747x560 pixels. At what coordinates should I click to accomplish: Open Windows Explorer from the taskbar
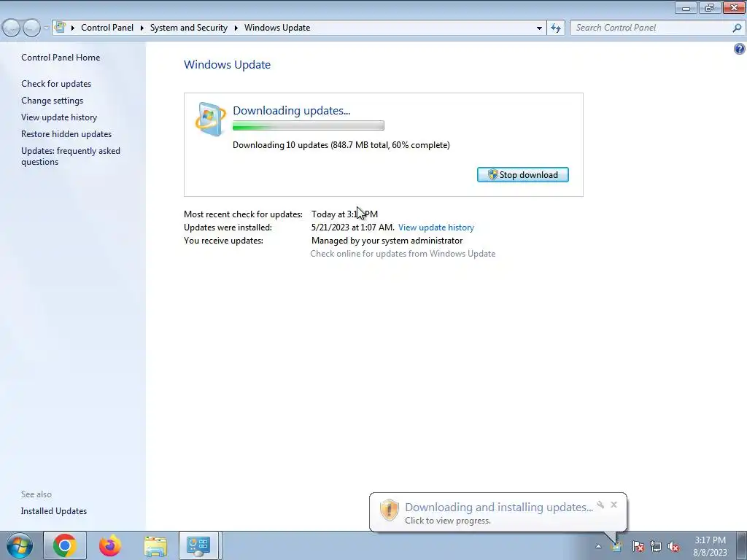(155, 546)
